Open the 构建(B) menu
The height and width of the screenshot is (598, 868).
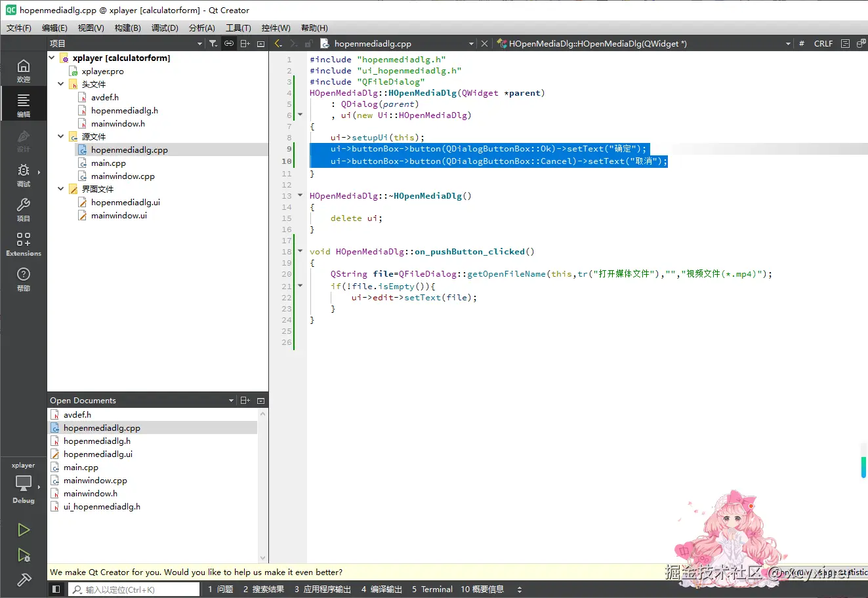point(127,28)
